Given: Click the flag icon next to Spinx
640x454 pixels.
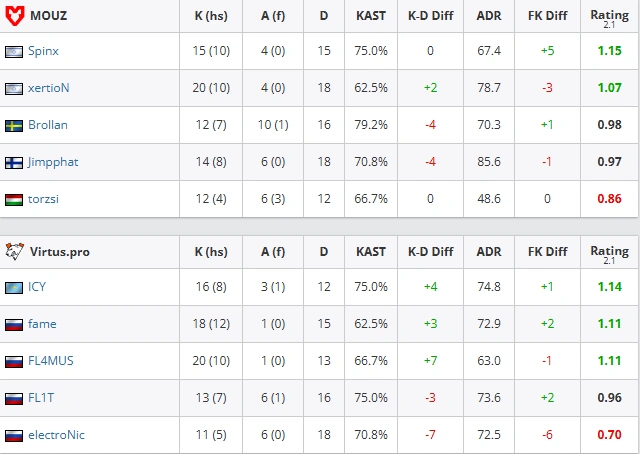Looking at the screenshot, I should (x=14, y=51).
